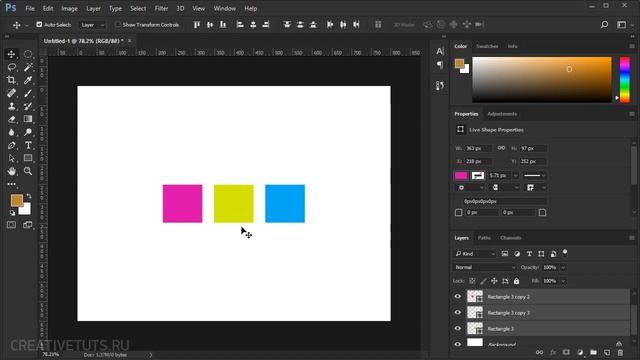Toggle Quick Mask mode
Screen dimensions: 640x360
[x=11, y=225]
